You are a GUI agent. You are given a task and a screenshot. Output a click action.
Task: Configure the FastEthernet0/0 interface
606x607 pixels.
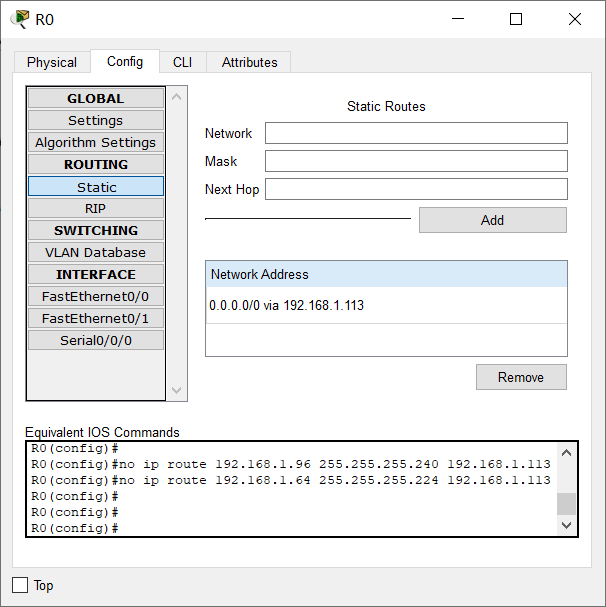coord(96,297)
